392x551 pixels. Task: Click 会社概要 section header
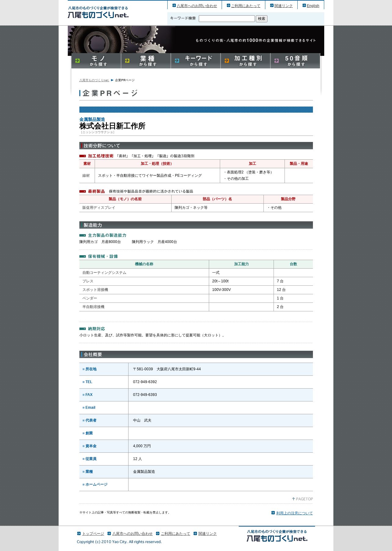196,354
